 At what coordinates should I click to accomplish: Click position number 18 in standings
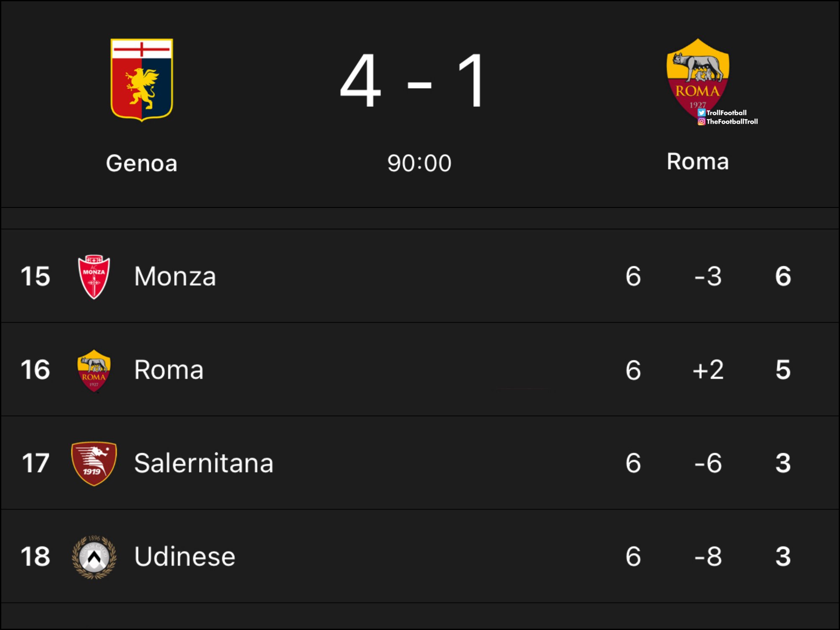point(36,556)
